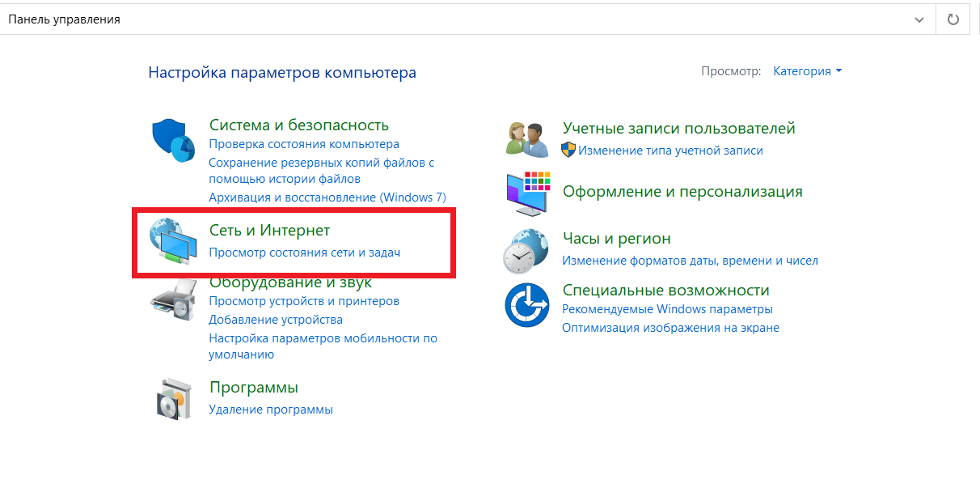This screenshot has width=980, height=484.
Task: Open Просмотр устройств и принтеров link
Action: point(303,301)
